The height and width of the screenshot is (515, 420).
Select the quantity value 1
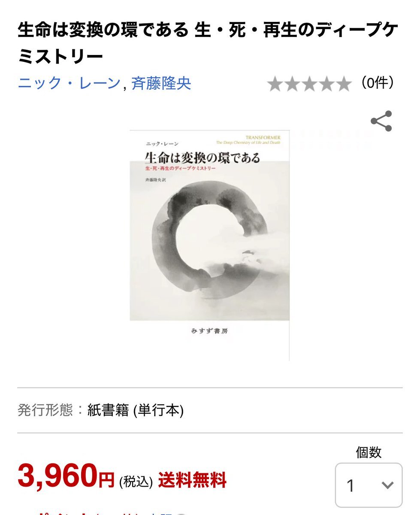[x=351, y=486]
